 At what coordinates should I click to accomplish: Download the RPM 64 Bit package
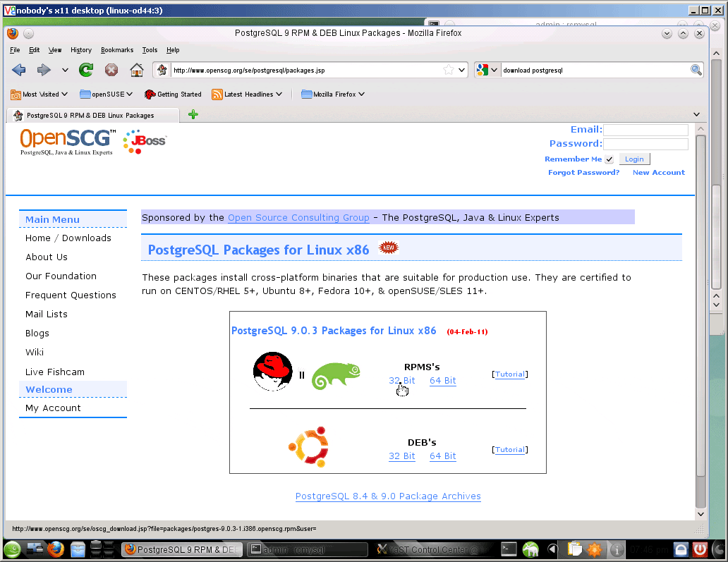tap(443, 381)
